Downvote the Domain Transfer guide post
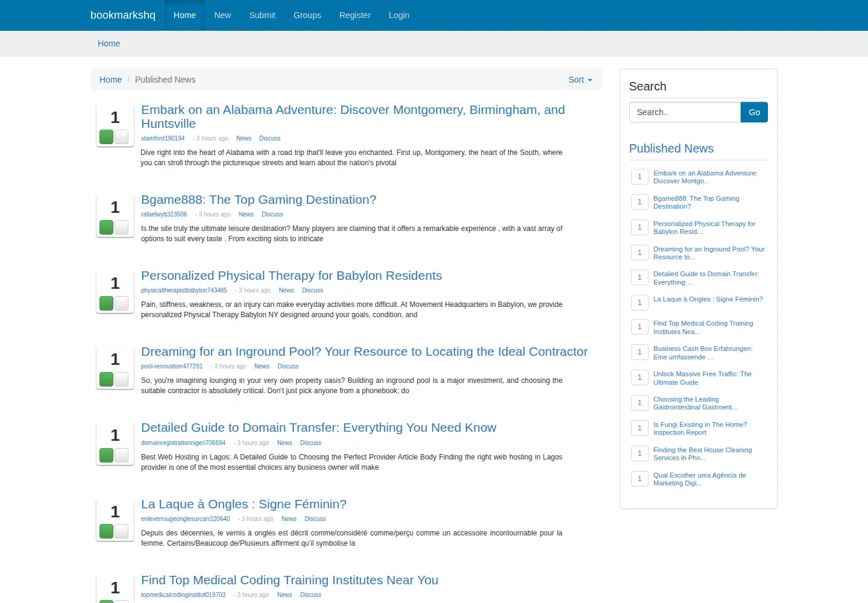The height and width of the screenshot is (603, 868). tap(121, 455)
